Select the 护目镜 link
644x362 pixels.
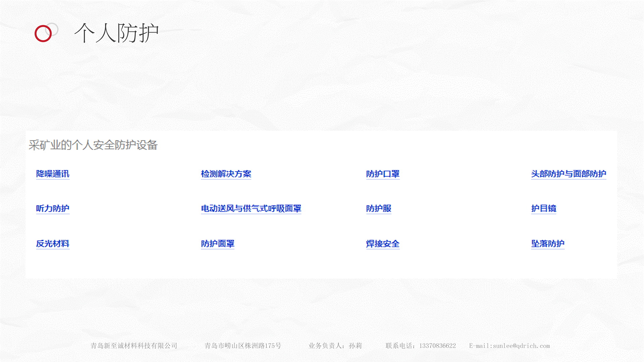(x=544, y=208)
